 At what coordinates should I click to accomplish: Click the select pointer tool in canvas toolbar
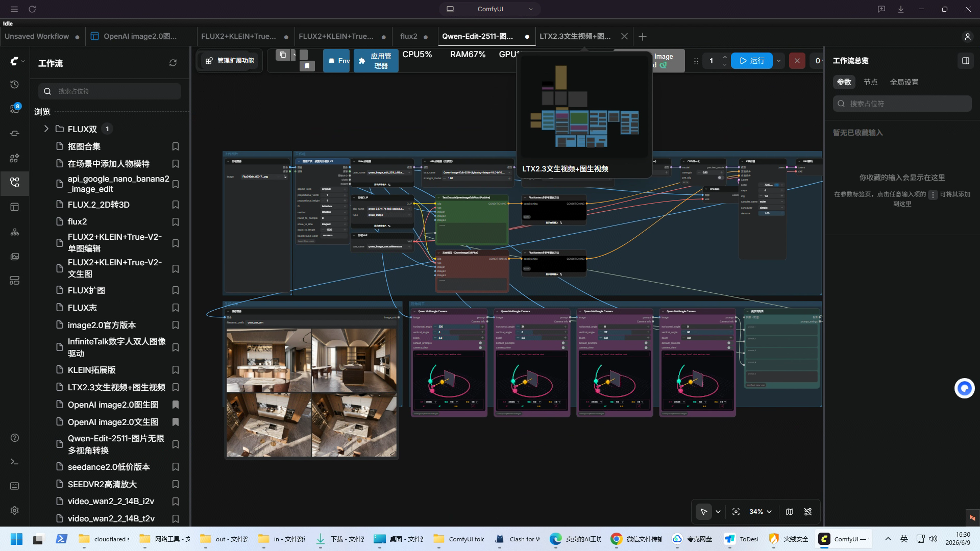click(x=704, y=512)
